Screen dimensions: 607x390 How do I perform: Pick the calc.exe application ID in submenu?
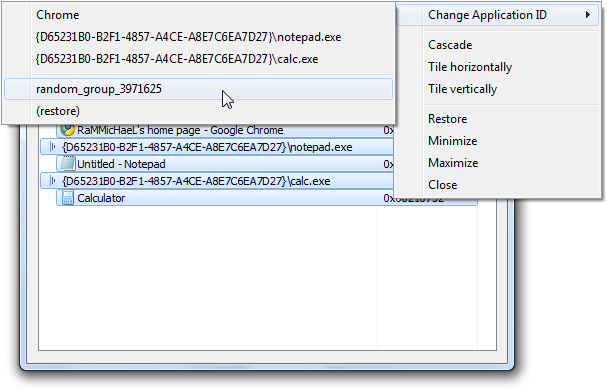coord(198,59)
